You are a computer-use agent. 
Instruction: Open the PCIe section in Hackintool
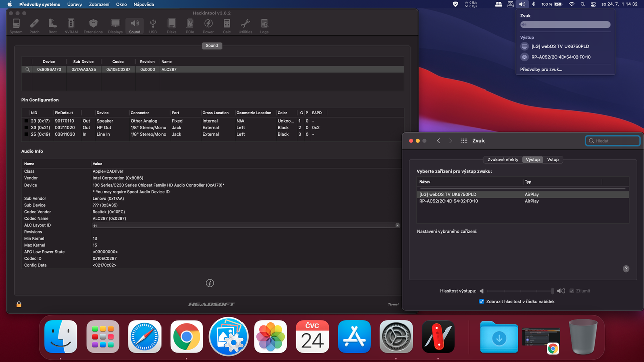(190, 26)
